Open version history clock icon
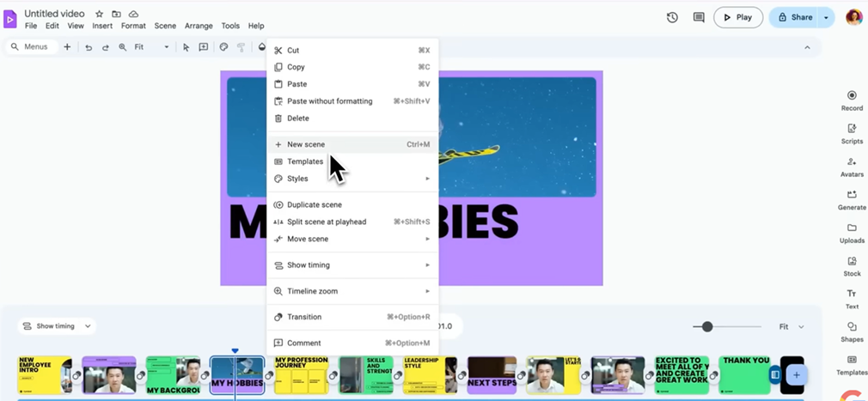The image size is (868, 401). 672,17
